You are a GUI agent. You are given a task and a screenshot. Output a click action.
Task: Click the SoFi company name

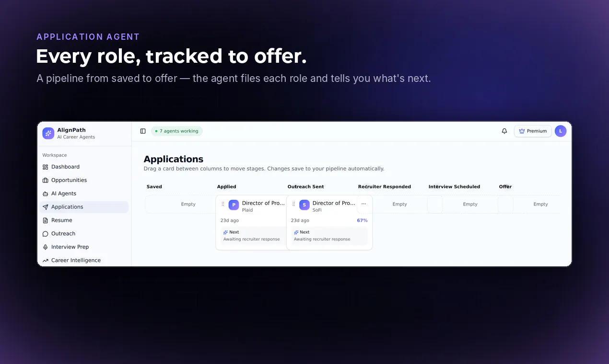(317, 210)
